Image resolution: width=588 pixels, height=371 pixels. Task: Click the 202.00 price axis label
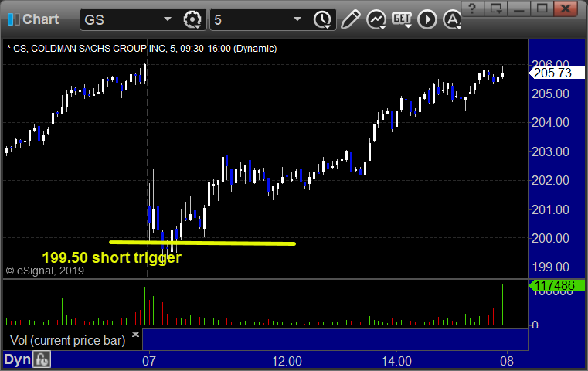(550, 180)
